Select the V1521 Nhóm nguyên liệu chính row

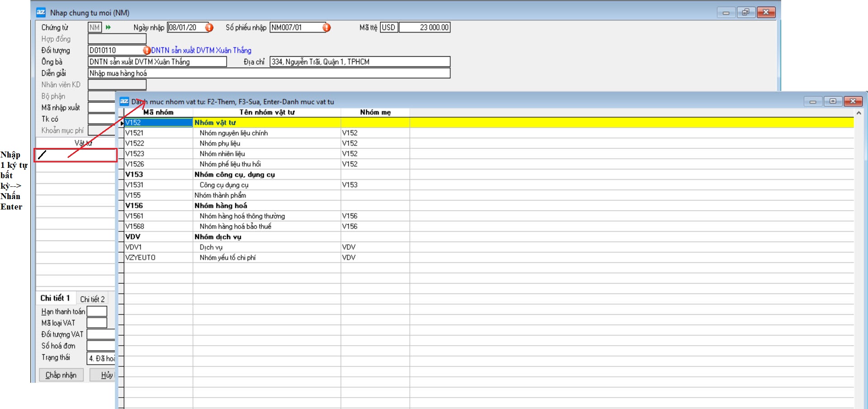click(x=233, y=133)
